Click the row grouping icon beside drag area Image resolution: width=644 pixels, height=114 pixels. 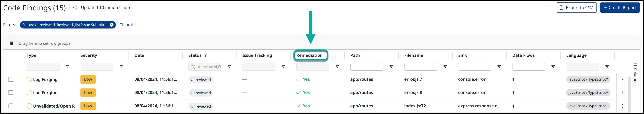tap(11, 43)
